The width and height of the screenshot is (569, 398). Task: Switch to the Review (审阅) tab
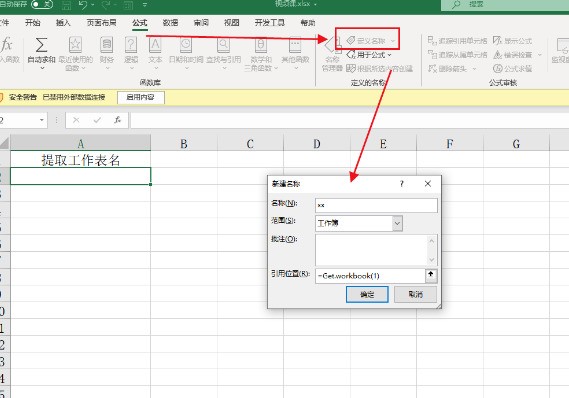coord(201,23)
